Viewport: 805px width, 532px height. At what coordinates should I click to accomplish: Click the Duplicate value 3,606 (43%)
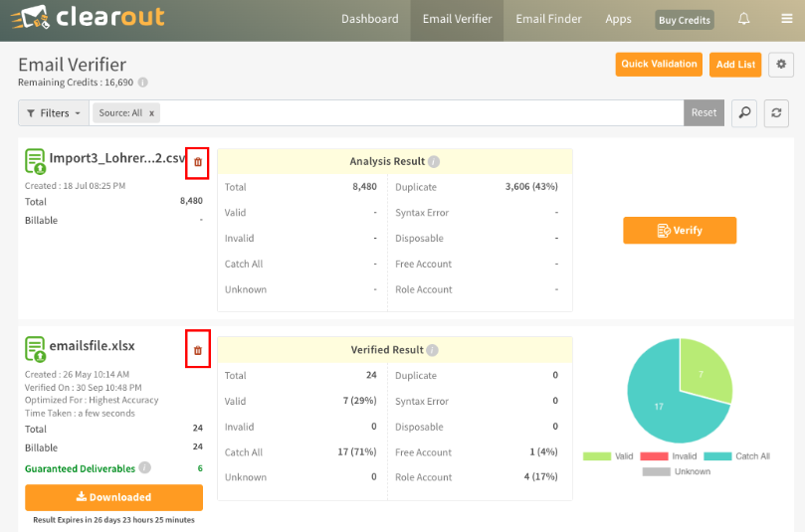pyautogui.click(x=531, y=187)
